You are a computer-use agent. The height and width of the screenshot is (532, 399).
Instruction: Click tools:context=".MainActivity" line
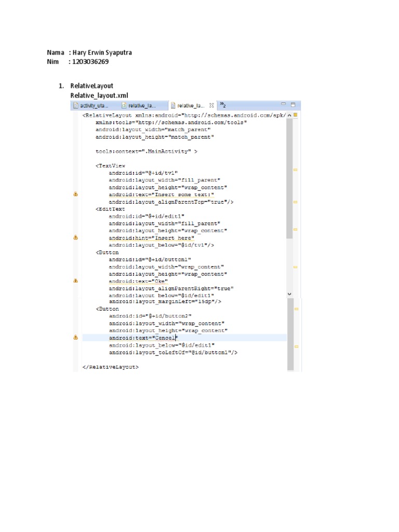146,151
